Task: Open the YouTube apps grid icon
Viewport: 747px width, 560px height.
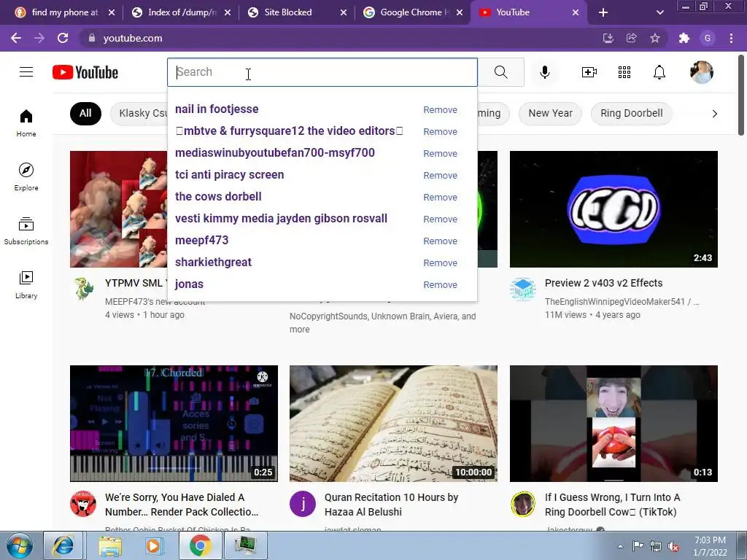Action: (x=624, y=72)
